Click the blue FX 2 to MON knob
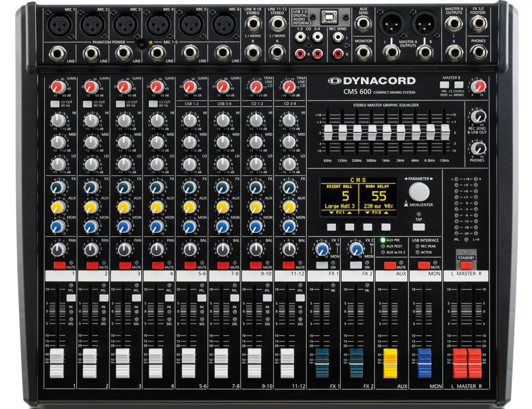Screen dimensions: 532x409 356,249
